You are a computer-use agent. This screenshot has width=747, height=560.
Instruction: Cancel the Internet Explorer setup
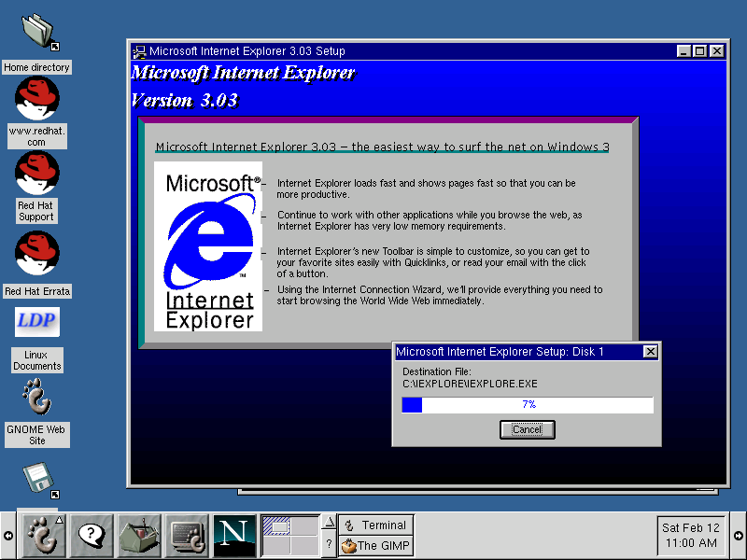point(527,429)
